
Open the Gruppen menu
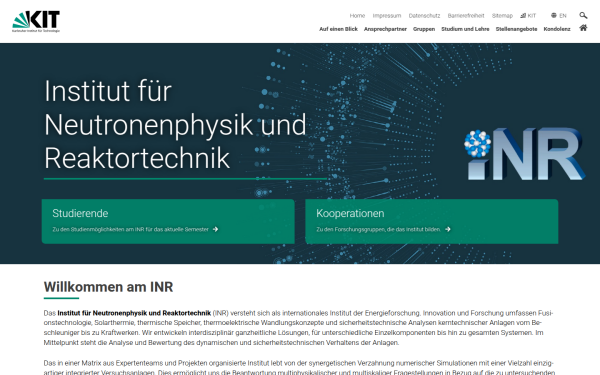coord(424,29)
